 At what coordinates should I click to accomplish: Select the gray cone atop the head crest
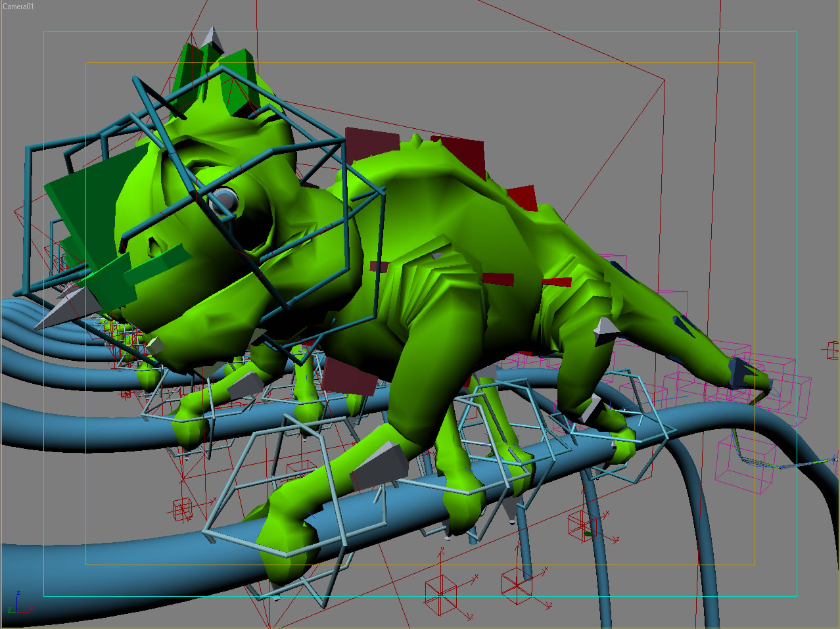coord(212,39)
